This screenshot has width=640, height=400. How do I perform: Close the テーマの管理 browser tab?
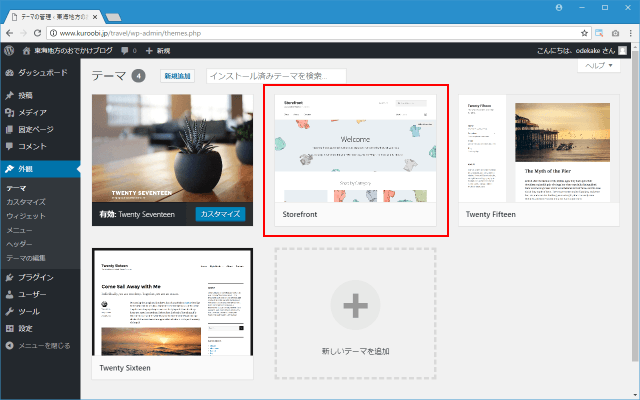pyautogui.click(x=95, y=17)
